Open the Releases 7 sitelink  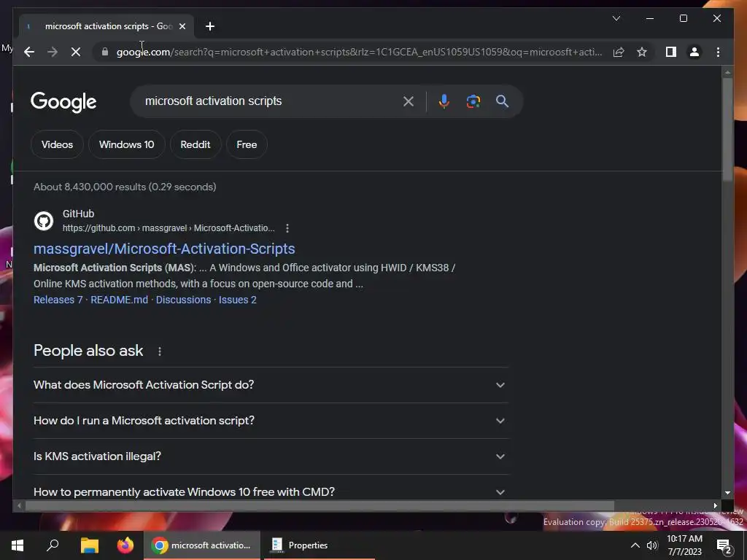58,300
